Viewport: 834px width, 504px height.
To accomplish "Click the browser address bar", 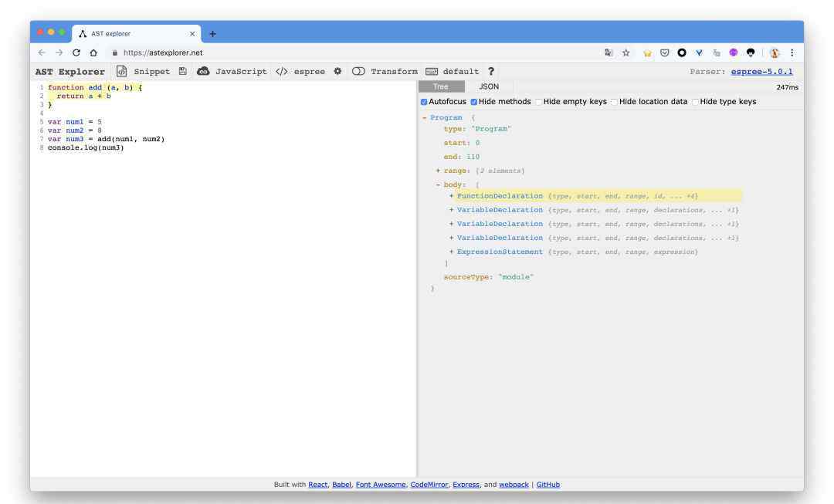I will [351, 52].
